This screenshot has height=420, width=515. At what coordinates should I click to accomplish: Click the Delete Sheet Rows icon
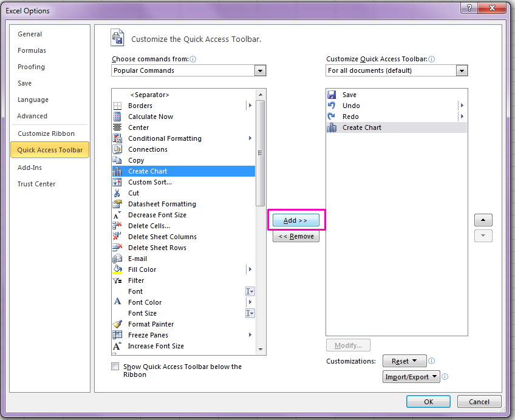117,248
